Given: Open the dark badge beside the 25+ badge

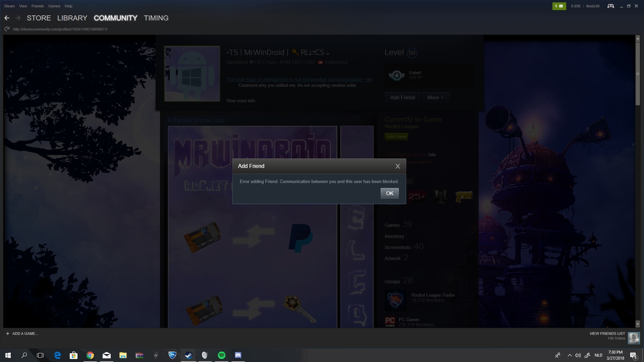Looking at the screenshot, I should (440, 196).
